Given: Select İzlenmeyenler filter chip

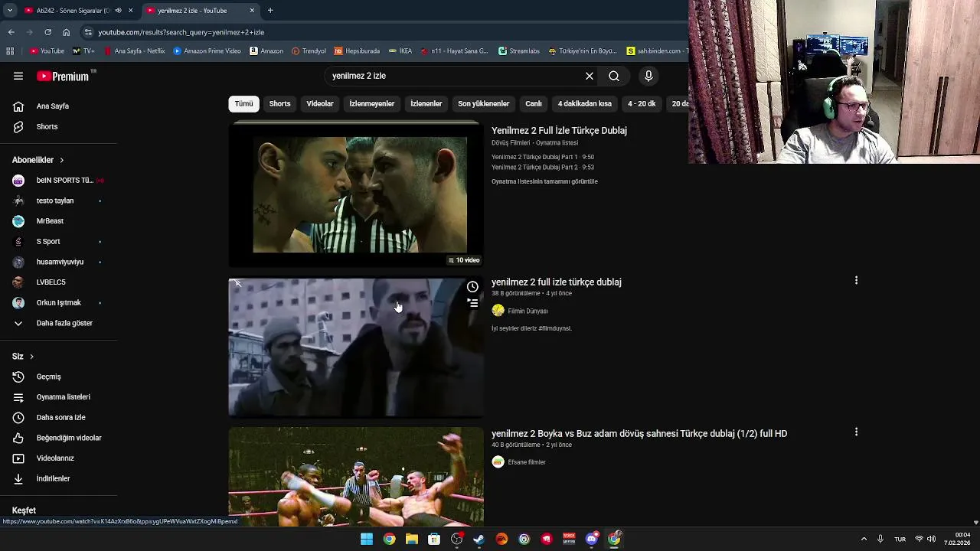Looking at the screenshot, I should coord(372,103).
